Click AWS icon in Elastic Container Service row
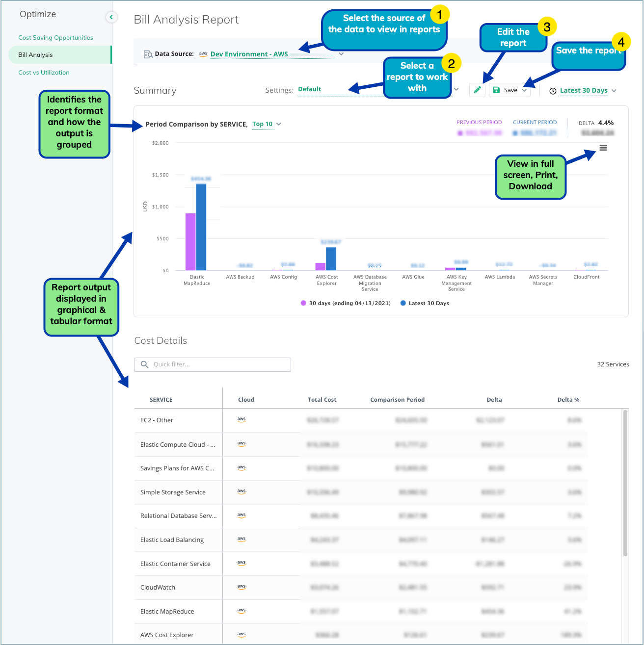 pyautogui.click(x=241, y=563)
